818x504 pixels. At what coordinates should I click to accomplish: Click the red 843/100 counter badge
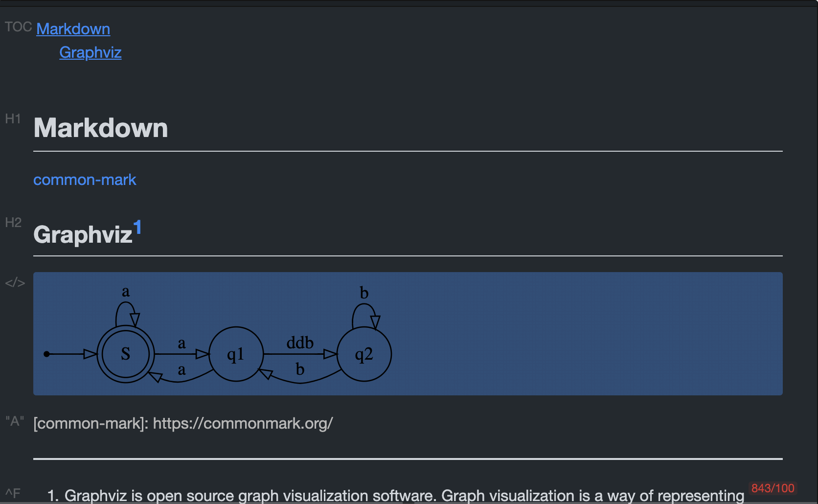click(773, 488)
